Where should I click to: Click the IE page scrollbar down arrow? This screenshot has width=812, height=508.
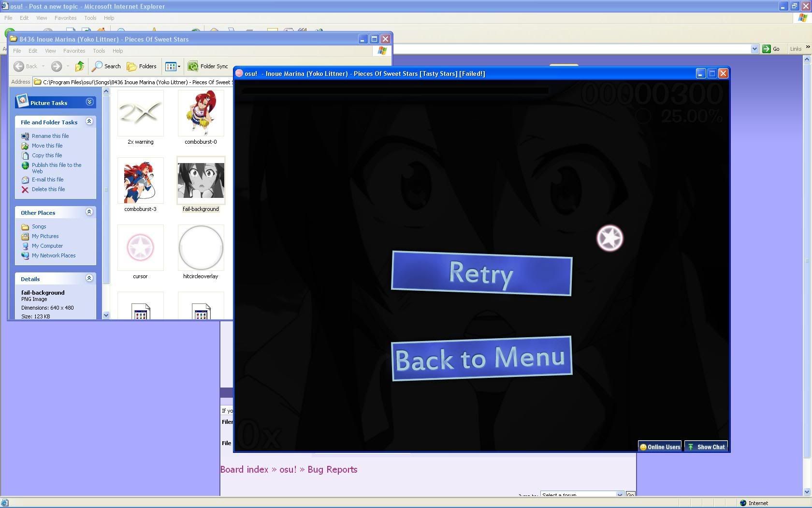point(807,492)
